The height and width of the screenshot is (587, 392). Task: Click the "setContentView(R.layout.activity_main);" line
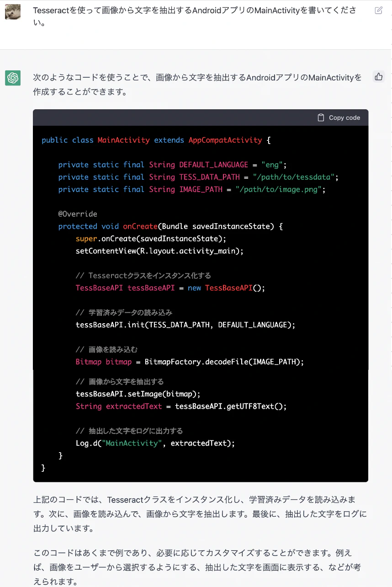160,251
